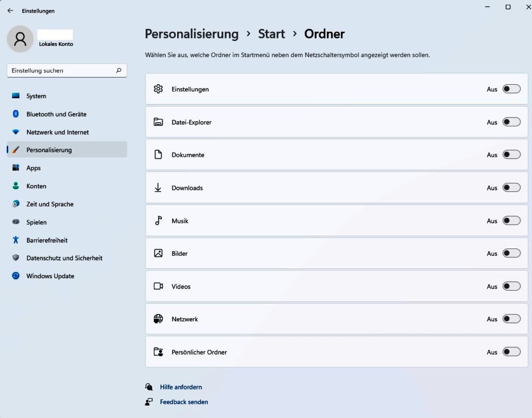Enable the Persönlicher Ordner toggle
Viewport: 532px width, 418px height.
(x=511, y=352)
